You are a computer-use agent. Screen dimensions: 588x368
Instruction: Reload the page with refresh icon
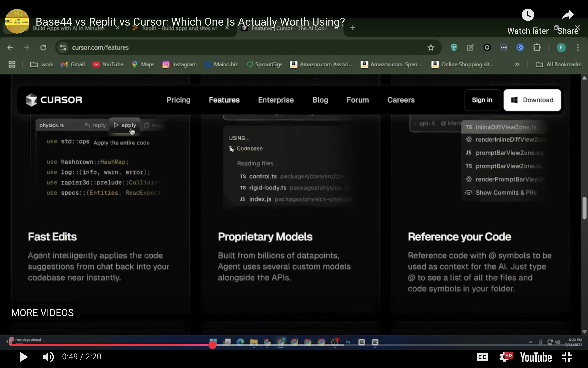(x=43, y=47)
